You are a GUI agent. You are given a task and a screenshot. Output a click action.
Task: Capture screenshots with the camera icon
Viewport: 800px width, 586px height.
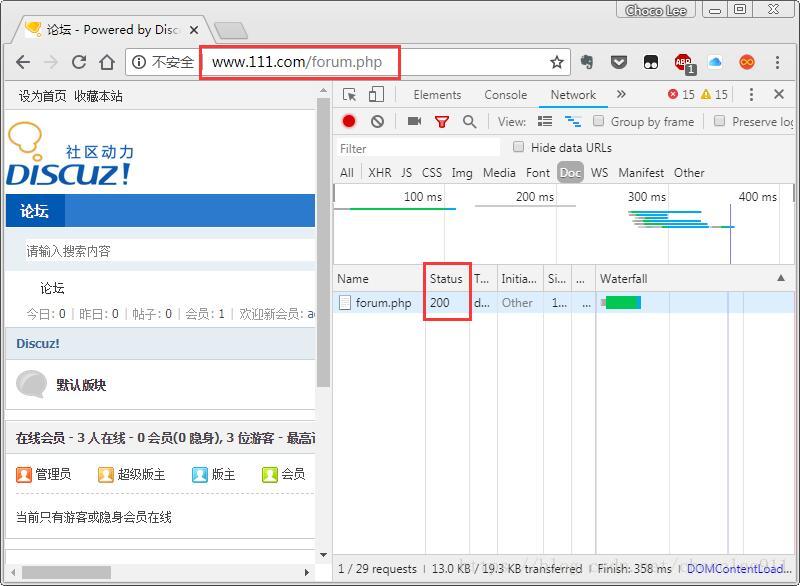tap(414, 121)
